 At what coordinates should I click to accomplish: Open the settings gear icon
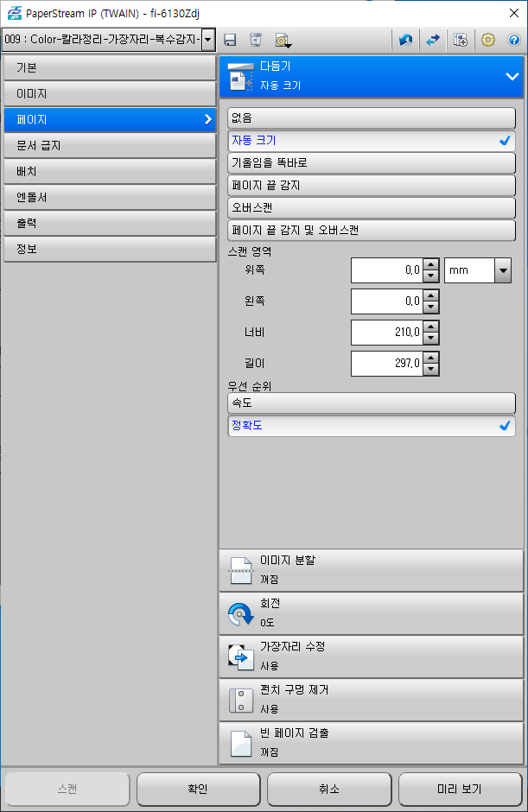point(488,40)
